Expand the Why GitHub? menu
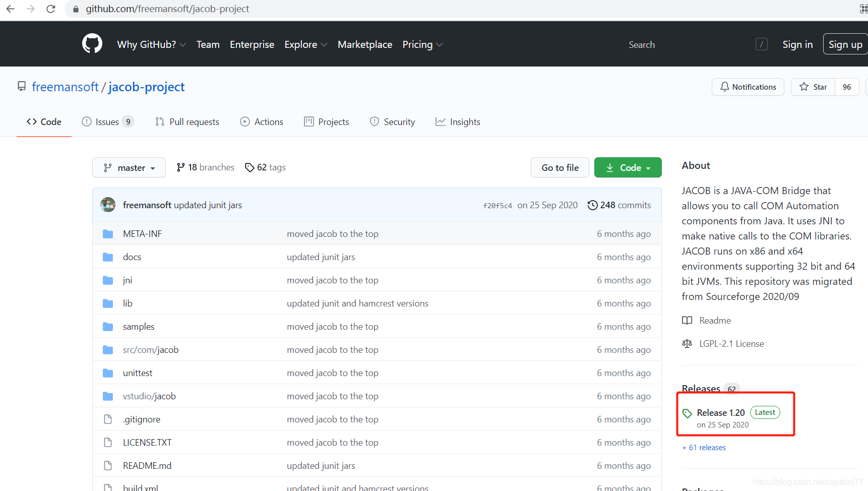 [x=152, y=44]
